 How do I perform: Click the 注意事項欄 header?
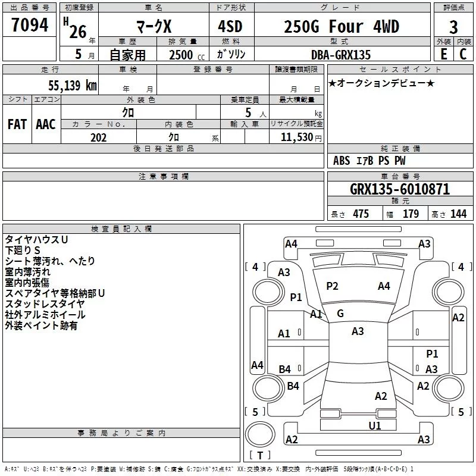tap(163, 176)
